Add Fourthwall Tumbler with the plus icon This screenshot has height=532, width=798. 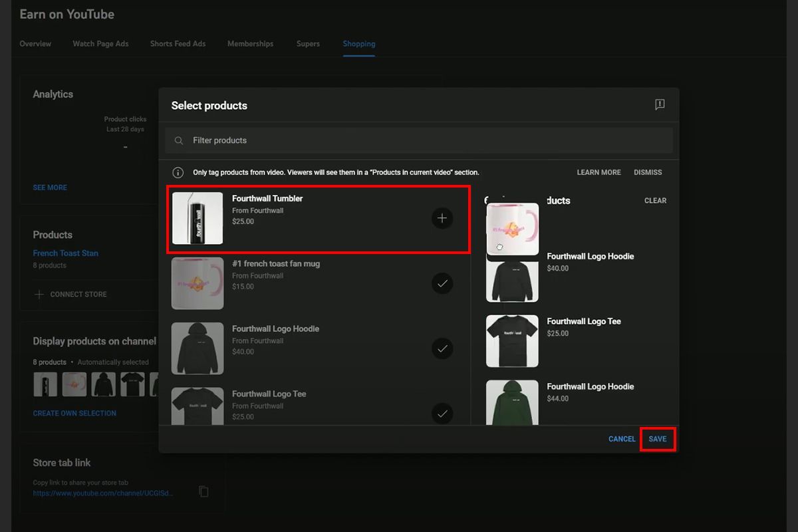(442, 218)
